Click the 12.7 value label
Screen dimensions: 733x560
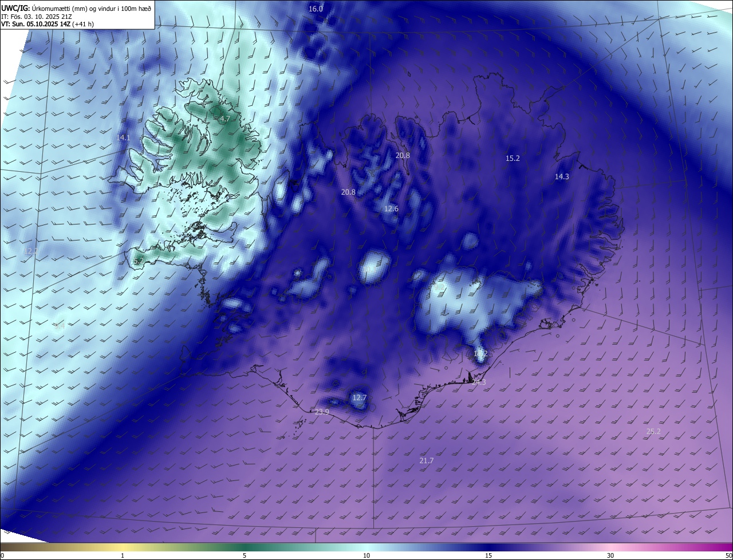[359, 397]
